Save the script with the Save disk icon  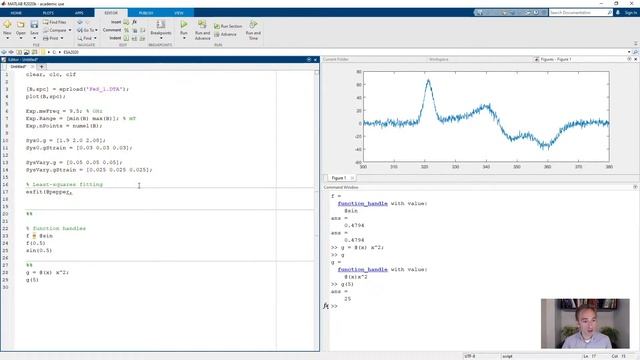[34, 25]
